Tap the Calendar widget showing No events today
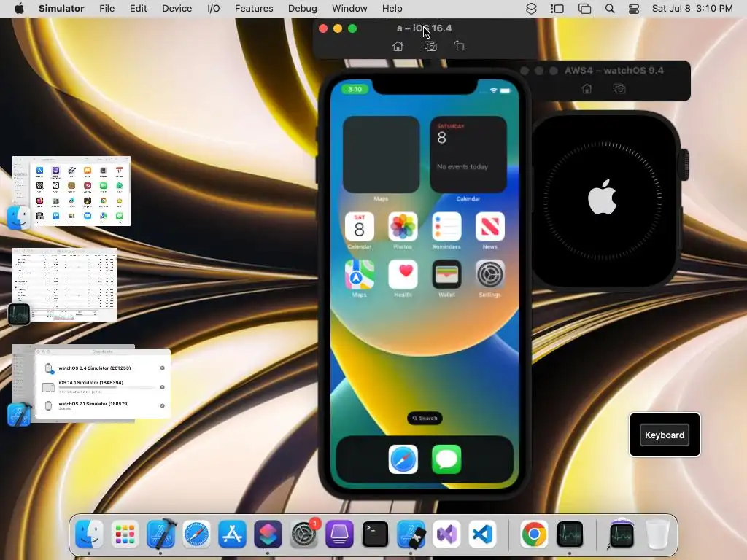 [468, 155]
